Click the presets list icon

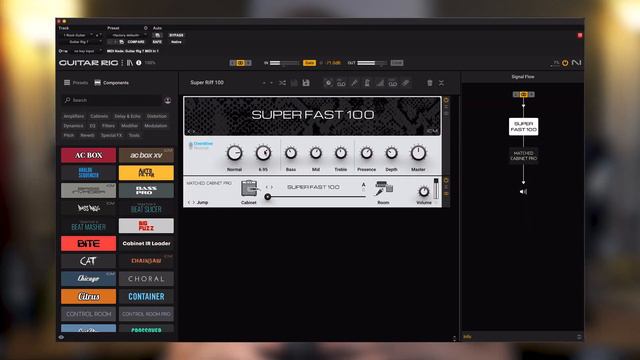[x=67, y=82]
